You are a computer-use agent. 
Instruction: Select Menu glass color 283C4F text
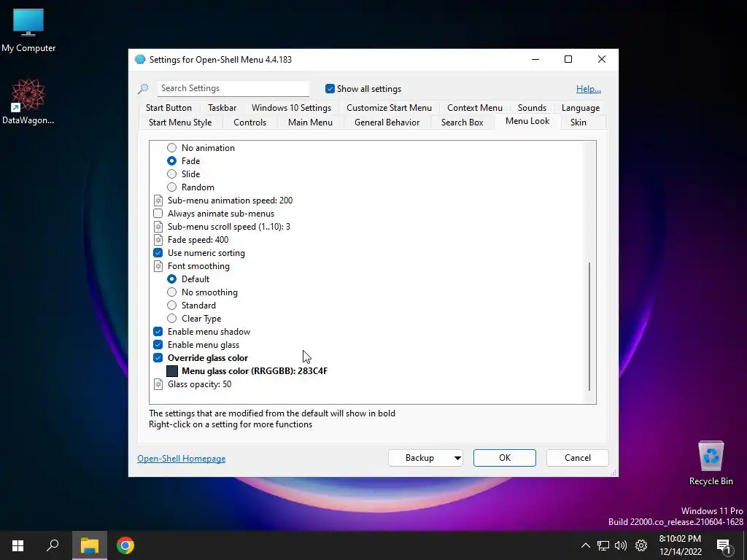(255, 371)
